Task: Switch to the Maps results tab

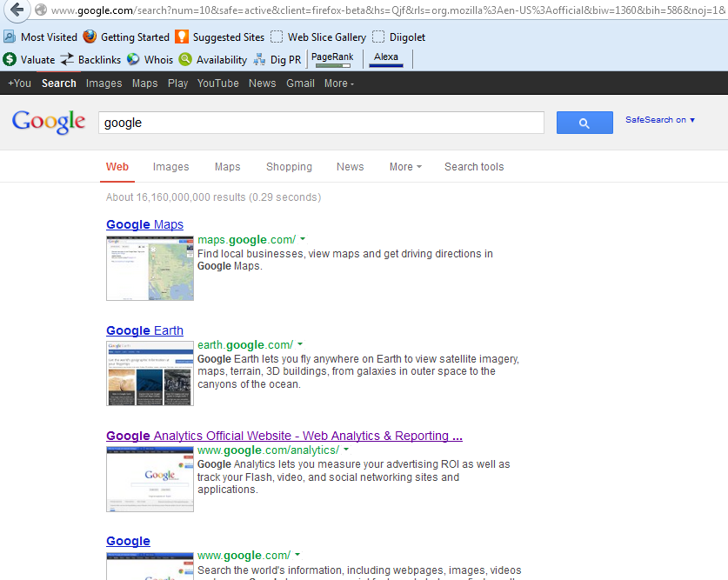Action: (x=228, y=167)
